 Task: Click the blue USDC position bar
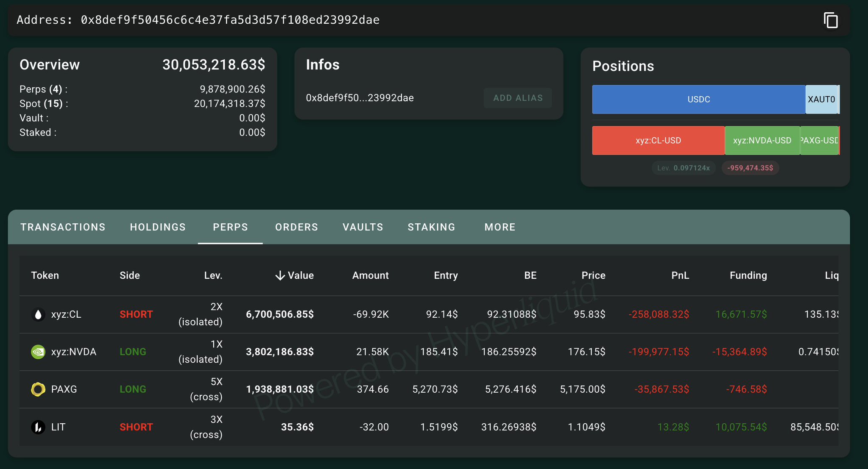point(698,99)
